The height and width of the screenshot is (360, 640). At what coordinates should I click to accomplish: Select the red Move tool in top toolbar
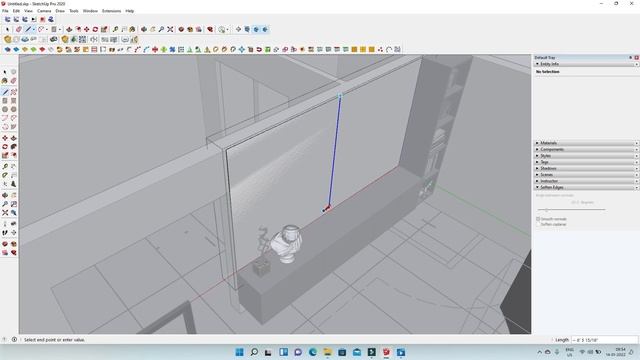pos(87,29)
